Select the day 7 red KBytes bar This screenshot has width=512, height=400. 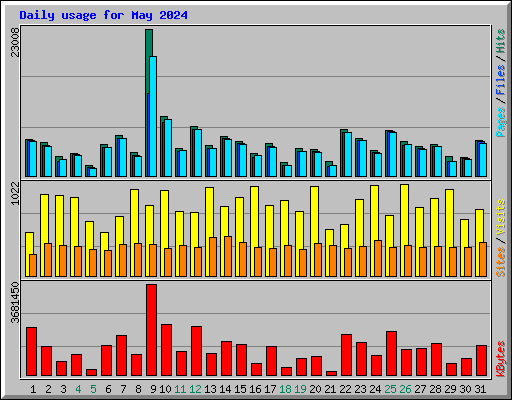(121, 356)
